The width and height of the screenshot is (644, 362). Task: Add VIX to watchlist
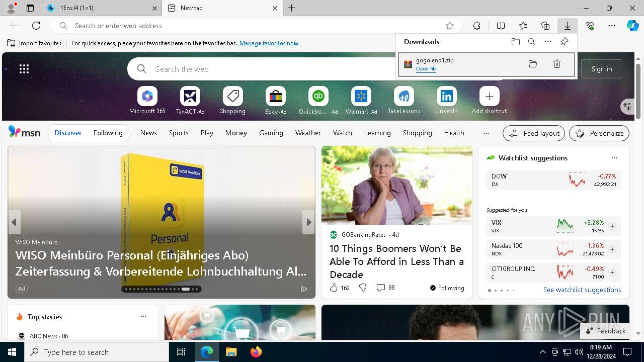[612, 226]
